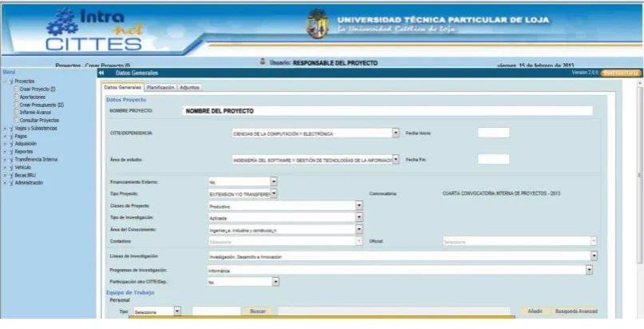Click the Fecha Inicio date field
The image size is (644, 329).
coord(494,133)
